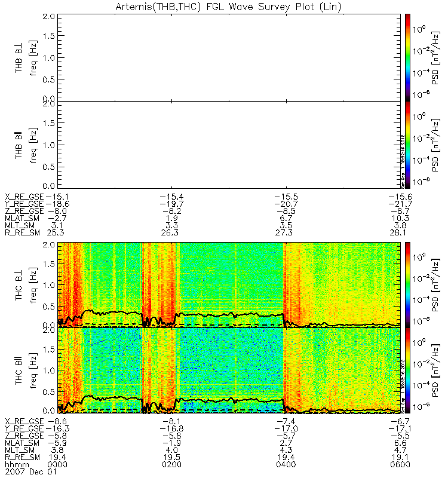Click inside the empty THB B∥ plot panel

point(229,145)
